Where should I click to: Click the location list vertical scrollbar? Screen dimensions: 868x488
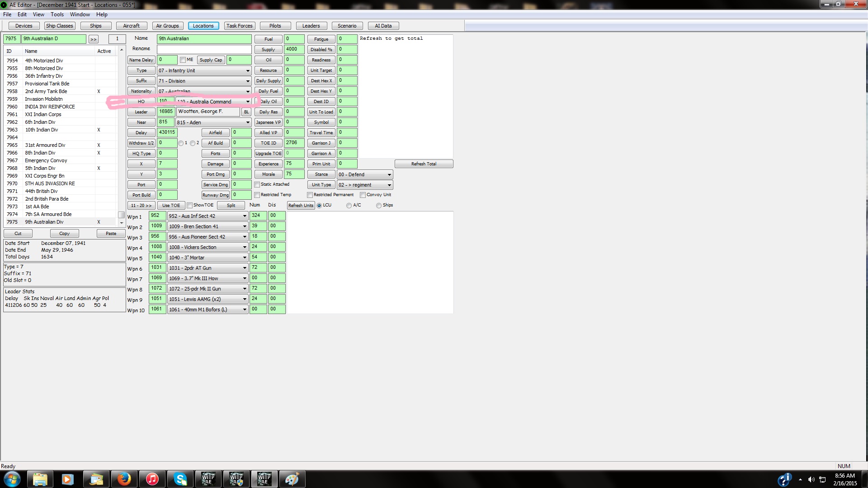(x=121, y=136)
